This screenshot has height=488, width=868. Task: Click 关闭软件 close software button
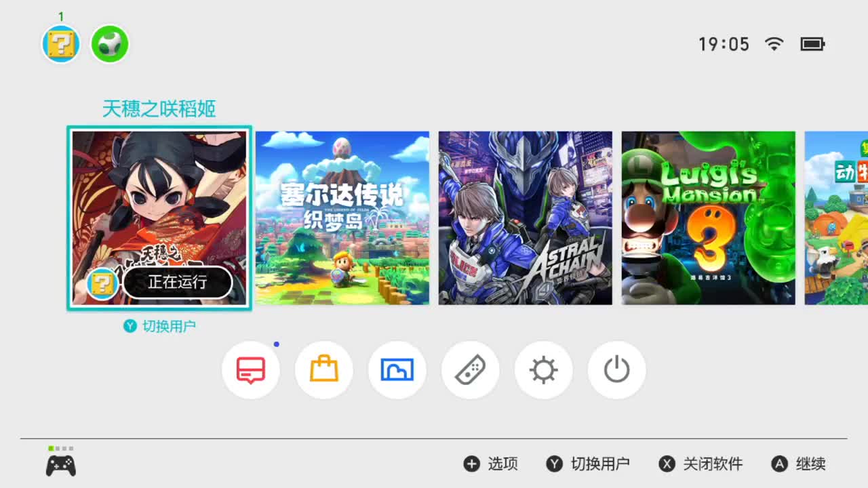(701, 464)
